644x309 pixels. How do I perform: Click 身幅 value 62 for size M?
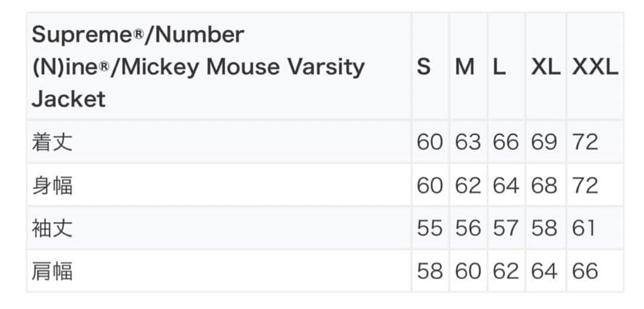(467, 186)
